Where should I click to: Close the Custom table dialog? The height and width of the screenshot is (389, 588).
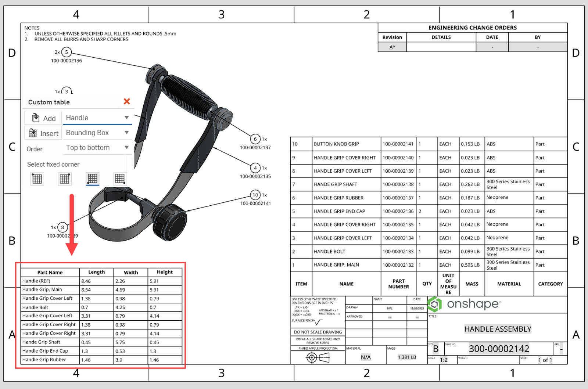[x=127, y=102]
